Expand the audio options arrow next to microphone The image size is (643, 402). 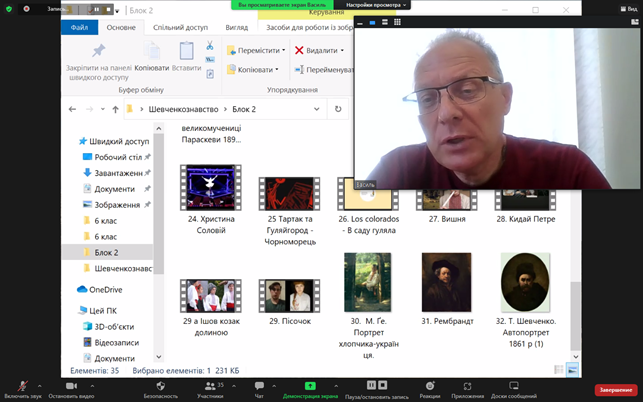[39, 385]
